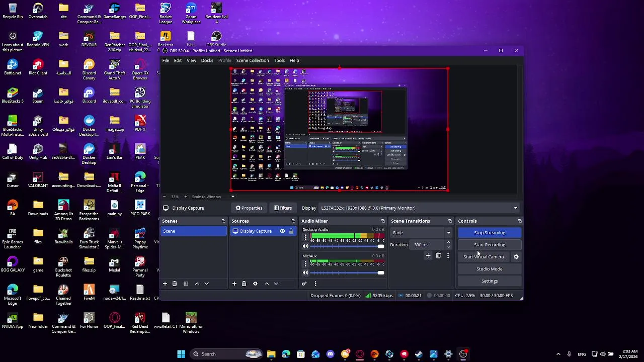Open source Filters button
644x362 pixels.
[282, 208]
